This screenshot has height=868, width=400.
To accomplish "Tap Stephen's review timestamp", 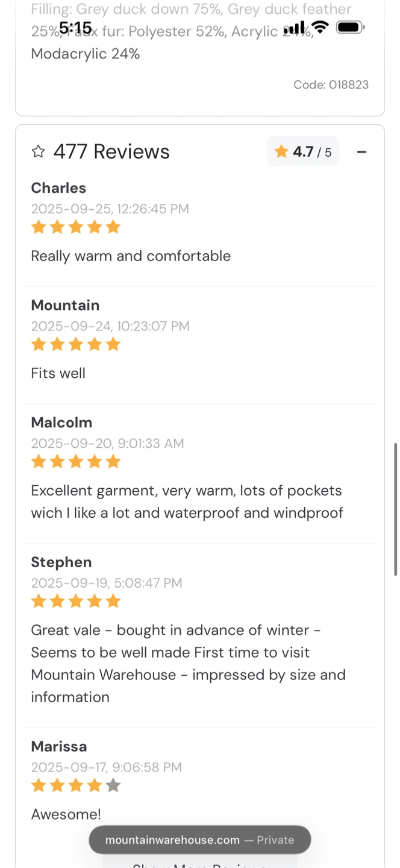I will [x=106, y=583].
